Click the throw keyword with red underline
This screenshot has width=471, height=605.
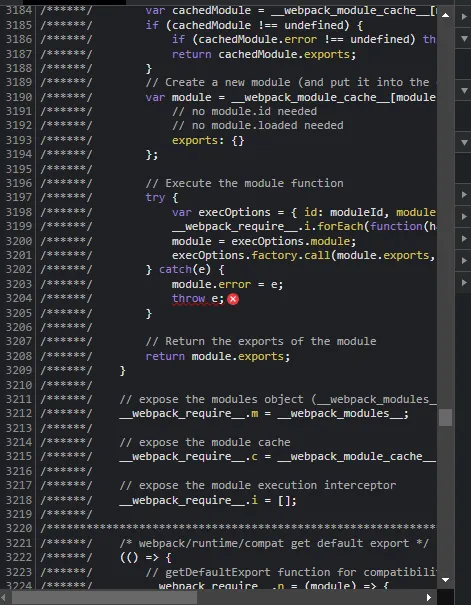pos(189,298)
